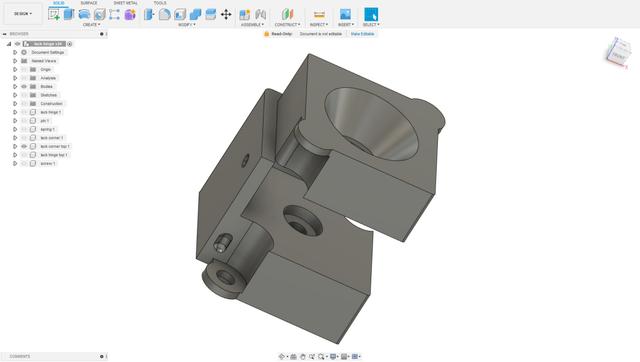Expand the spring 1 component
The image size is (640, 362).
(15, 129)
